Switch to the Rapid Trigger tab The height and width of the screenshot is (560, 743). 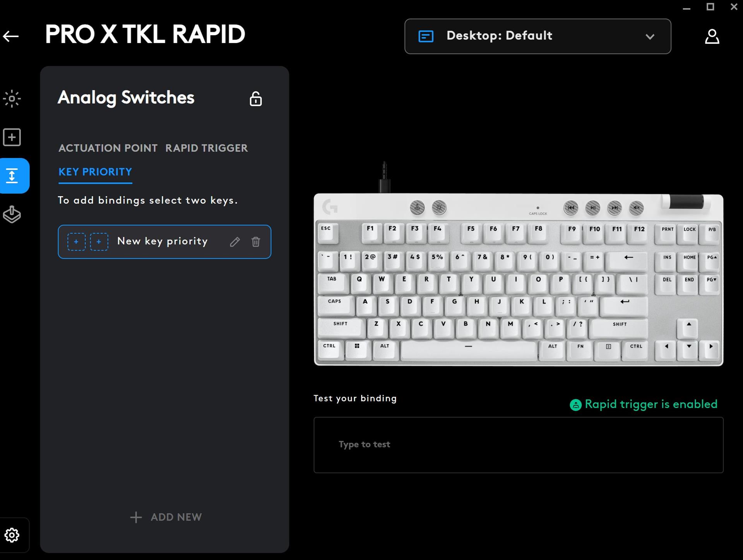point(206,148)
